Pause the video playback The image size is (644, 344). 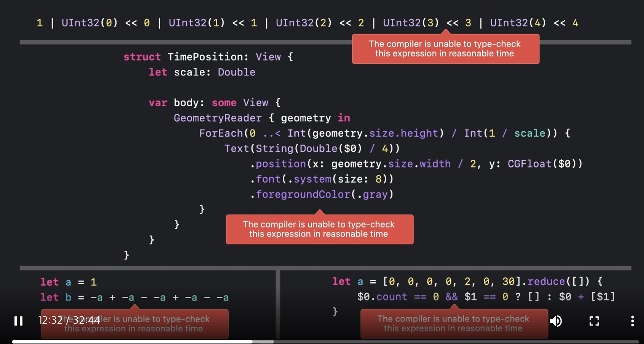coord(18,321)
